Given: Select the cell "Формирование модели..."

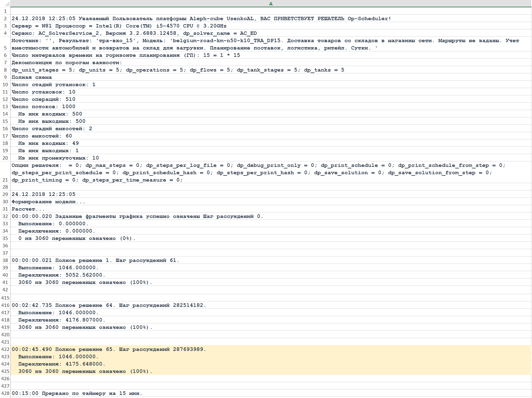Looking at the screenshot, I should 48,202.
